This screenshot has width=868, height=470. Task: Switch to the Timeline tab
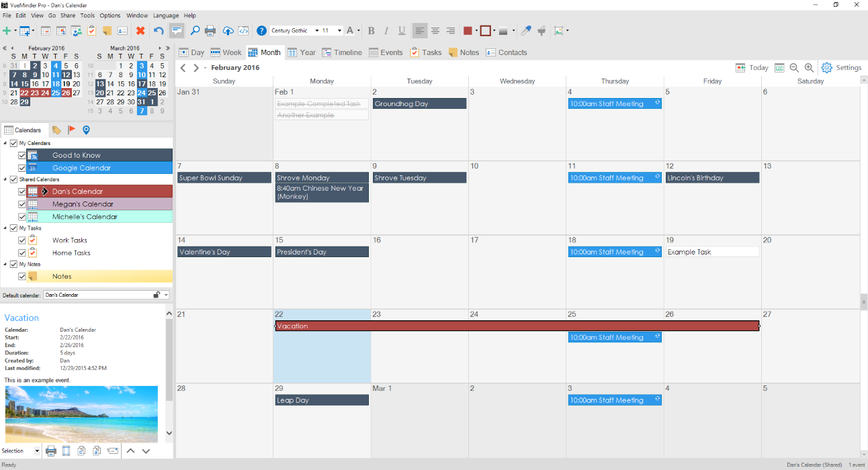(342, 52)
